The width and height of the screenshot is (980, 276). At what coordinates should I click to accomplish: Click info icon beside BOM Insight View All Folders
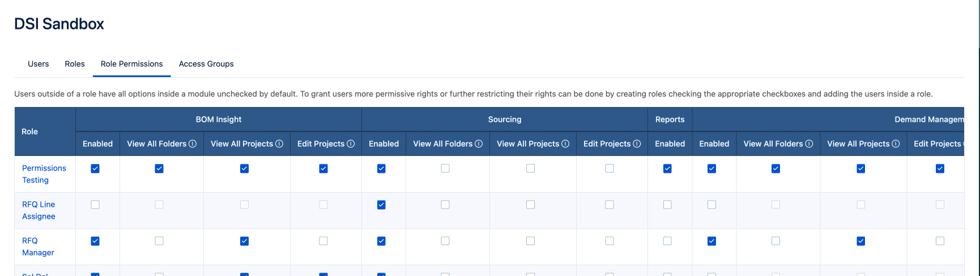pos(193,144)
